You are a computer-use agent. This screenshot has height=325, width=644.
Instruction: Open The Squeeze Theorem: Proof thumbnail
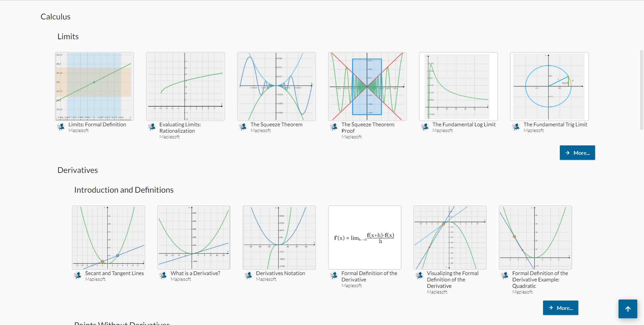tap(367, 86)
